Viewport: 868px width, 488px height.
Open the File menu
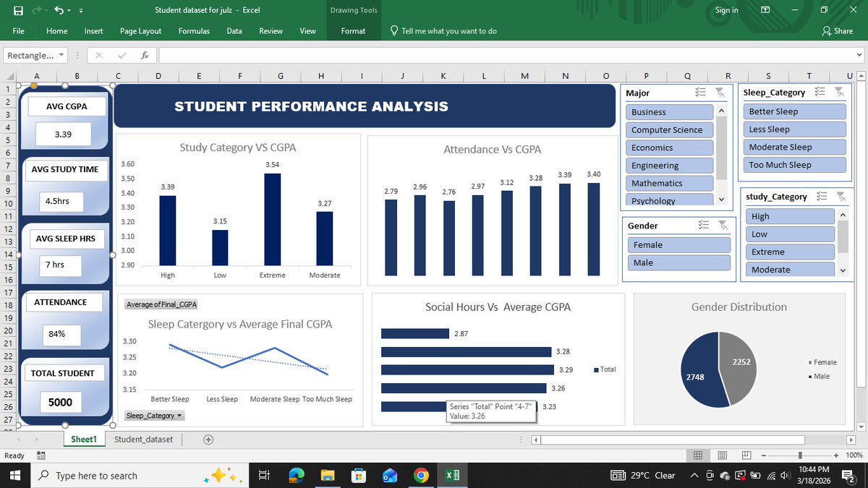pos(19,31)
